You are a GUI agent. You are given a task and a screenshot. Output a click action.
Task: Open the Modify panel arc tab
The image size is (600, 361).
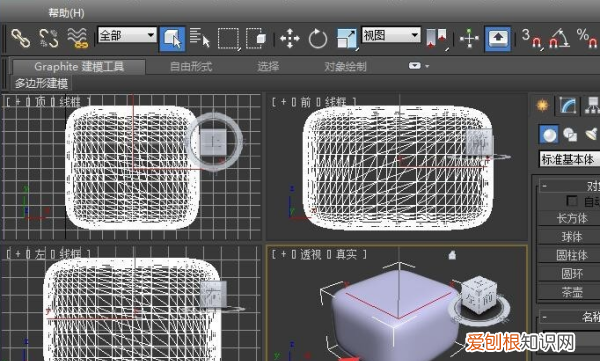click(x=568, y=105)
